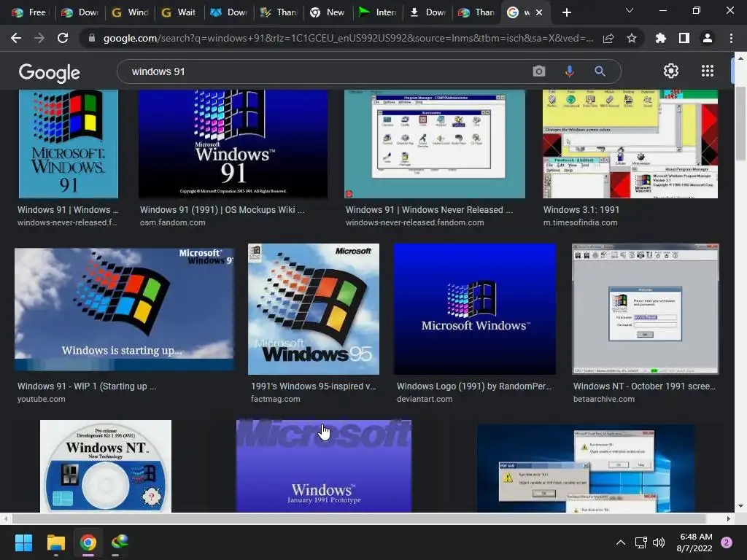Share this page from address bar
This screenshot has height=560, width=747.
point(608,38)
